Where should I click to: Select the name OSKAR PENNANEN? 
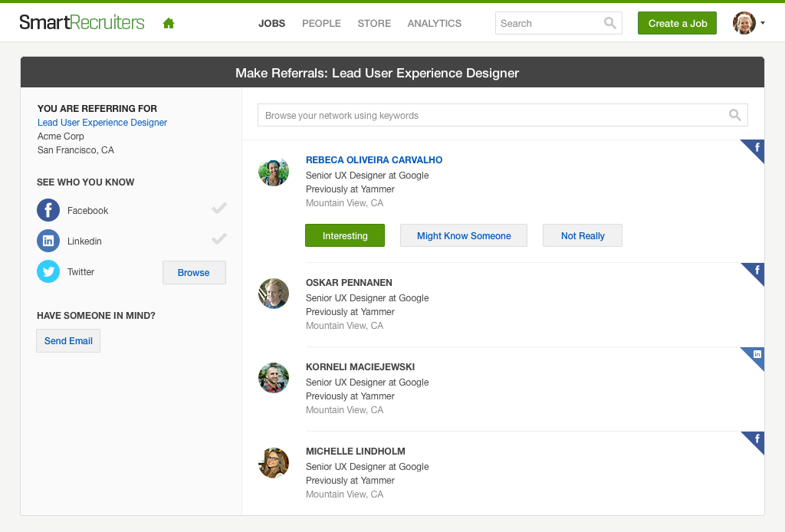[x=349, y=283]
